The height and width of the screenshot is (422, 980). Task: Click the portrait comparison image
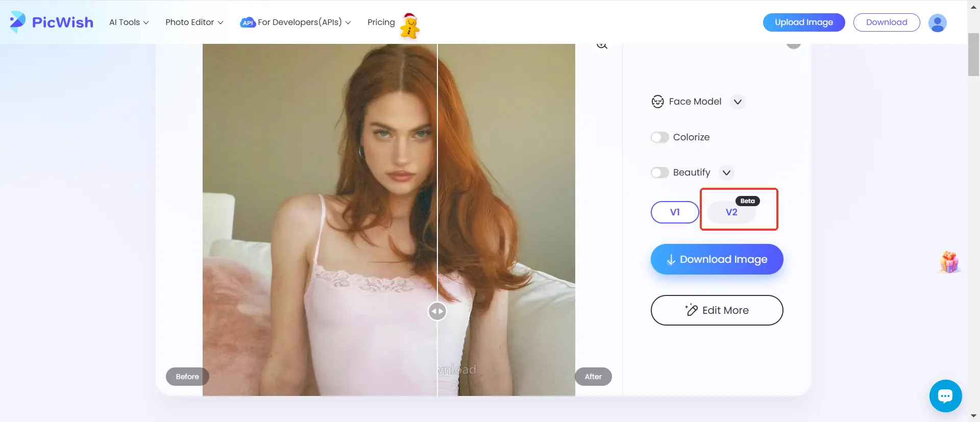click(x=389, y=220)
